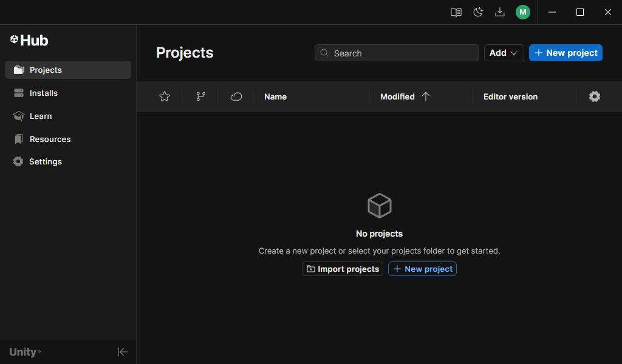
Task: Reverse sort order using Modified arrow
Action: [426, 96]
